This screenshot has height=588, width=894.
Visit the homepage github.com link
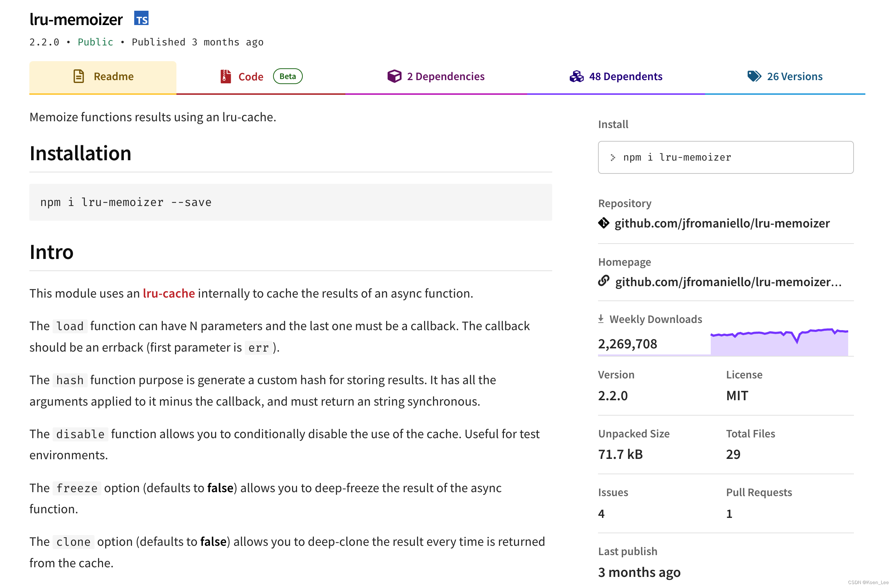tap(728, 281)
